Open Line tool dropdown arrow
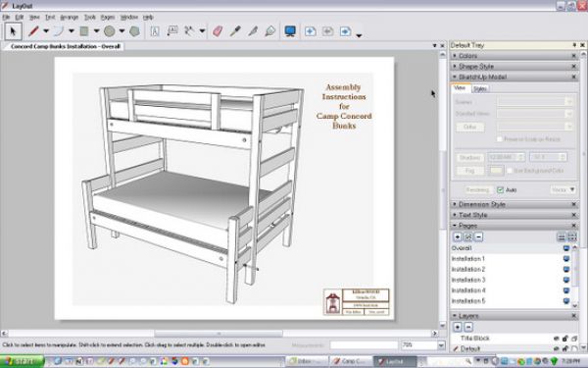This screenshot has height=368, width=588. coord(46,31)
